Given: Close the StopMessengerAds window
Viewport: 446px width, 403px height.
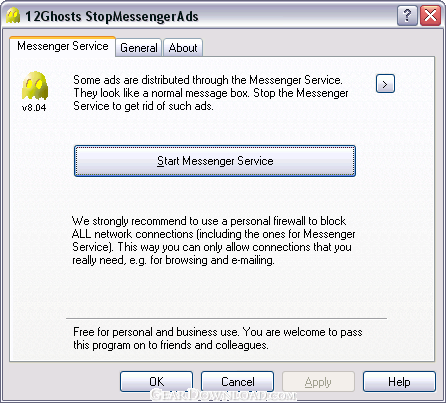Looking at the screenshot, I should pyautogui.click(x=430, y=16).
